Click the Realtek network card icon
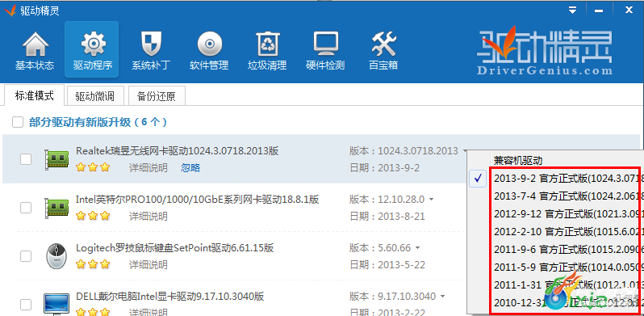Viewport: 644px width, 316px height. [56, 159]
